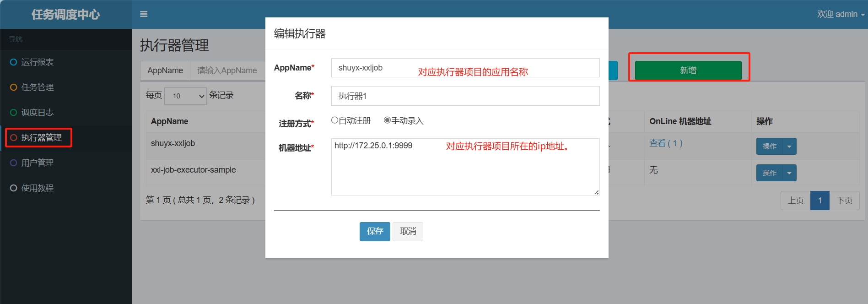Image resolution: width=868 pixels, height=304 pixels.
Task: Open the per-page record count dropdown
Action: (185, 96)
